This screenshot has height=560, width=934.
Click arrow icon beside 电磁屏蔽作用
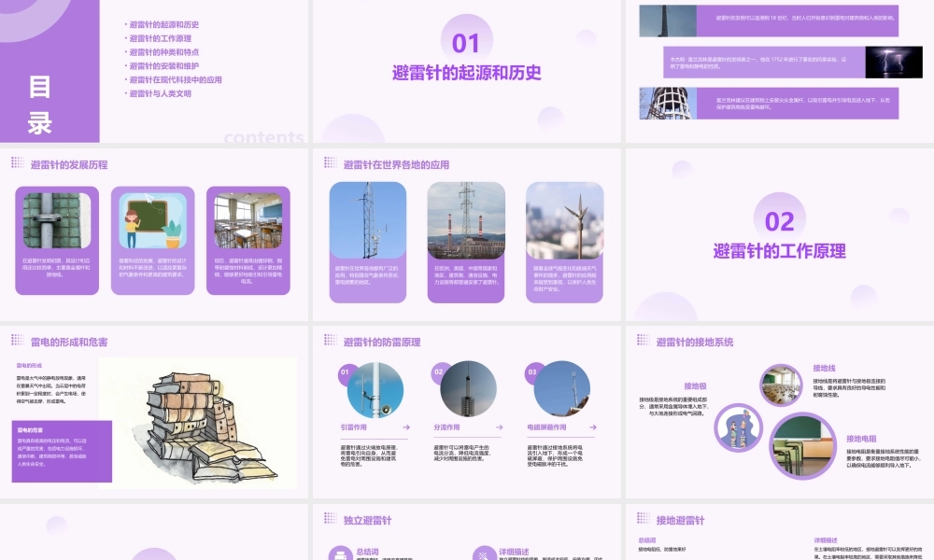[593, 427]
